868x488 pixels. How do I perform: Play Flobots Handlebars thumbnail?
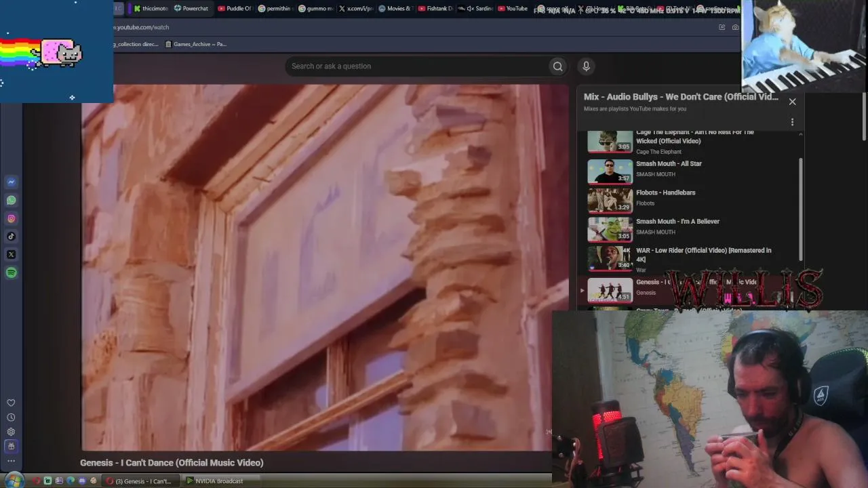(x=610, y=201)
